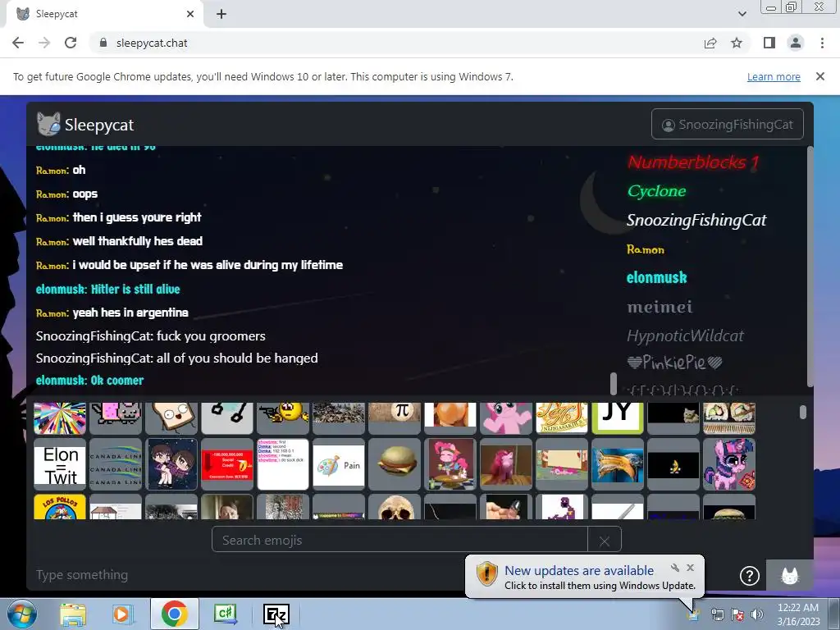This screenshot has width=840, height=630.
Task: Toggle the emoji picker cat button
Action: point(790,575)
